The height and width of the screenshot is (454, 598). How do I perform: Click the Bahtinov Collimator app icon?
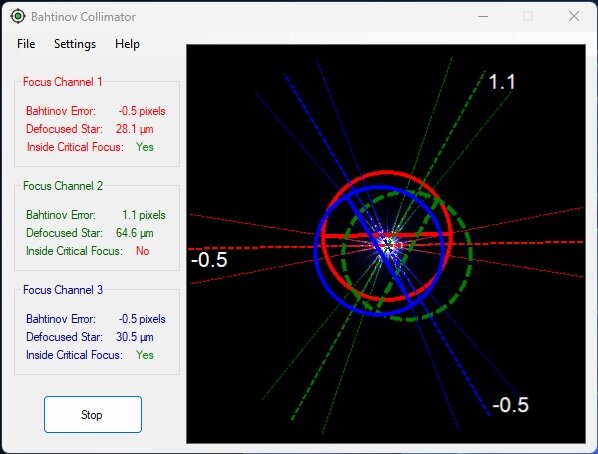coord(18,16)
